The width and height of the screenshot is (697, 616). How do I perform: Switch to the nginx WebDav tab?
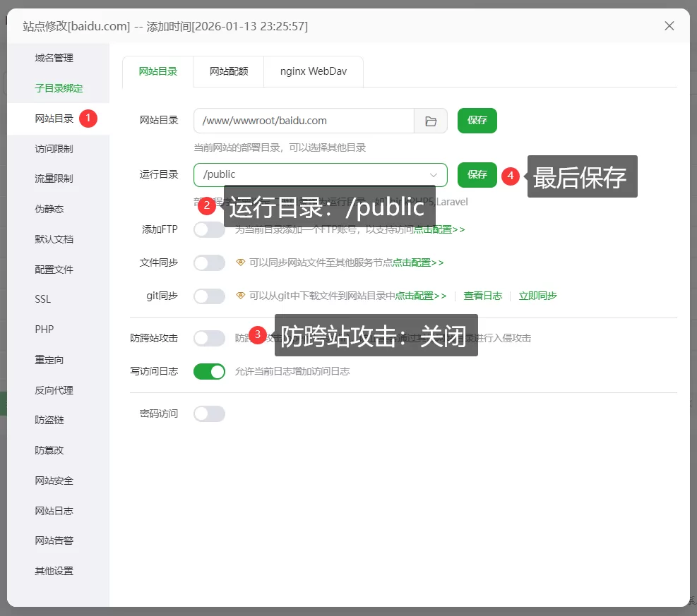tap(313, 71)
